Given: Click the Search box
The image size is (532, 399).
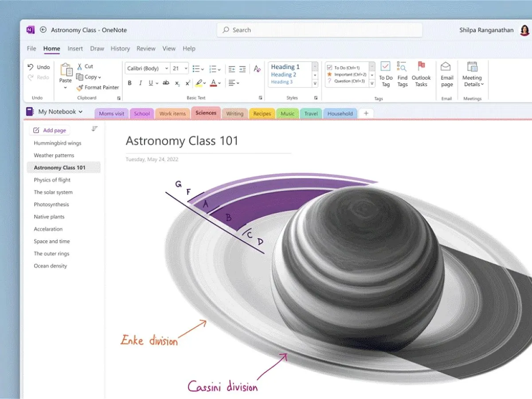Looking at the screenshot, I should (320, 30).
